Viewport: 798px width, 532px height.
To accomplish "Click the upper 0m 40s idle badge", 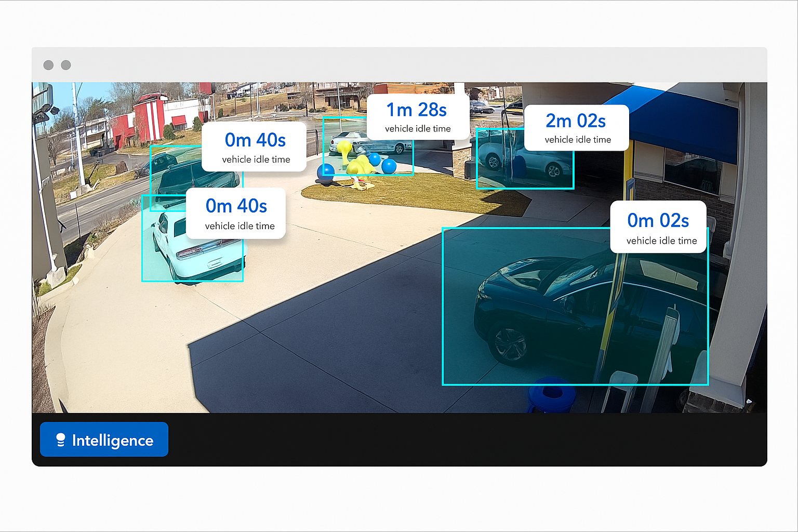I will click(254, 147).
